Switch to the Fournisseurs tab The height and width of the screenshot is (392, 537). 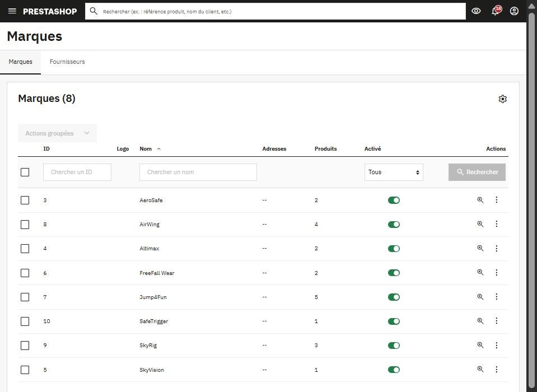(x=67, y=62)
